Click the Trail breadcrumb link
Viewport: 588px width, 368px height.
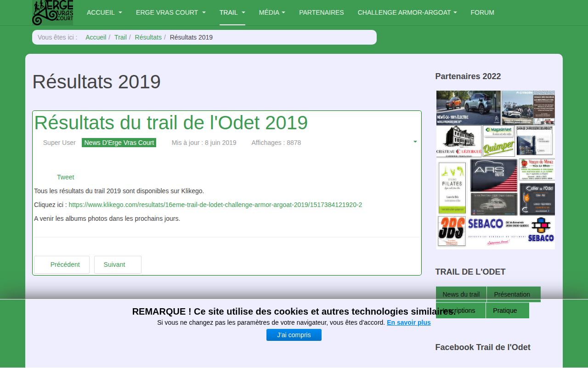point(120,37)
